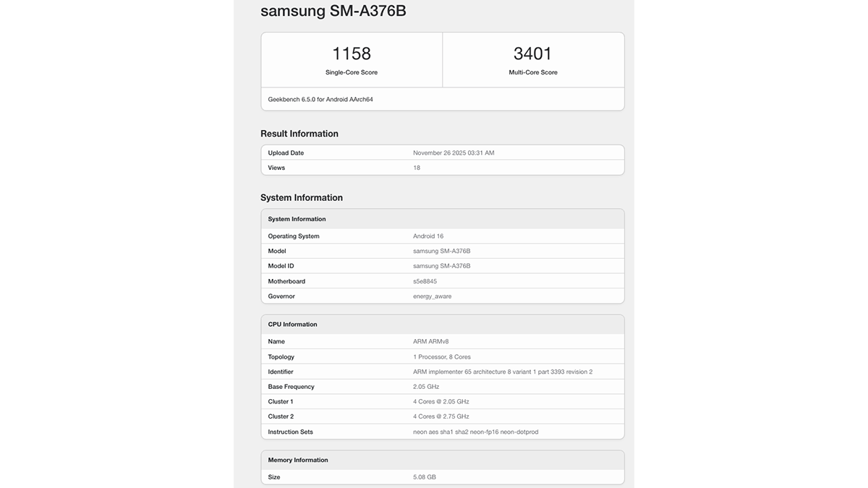Select the Governor energy_aware entry

tap(432, 296)
